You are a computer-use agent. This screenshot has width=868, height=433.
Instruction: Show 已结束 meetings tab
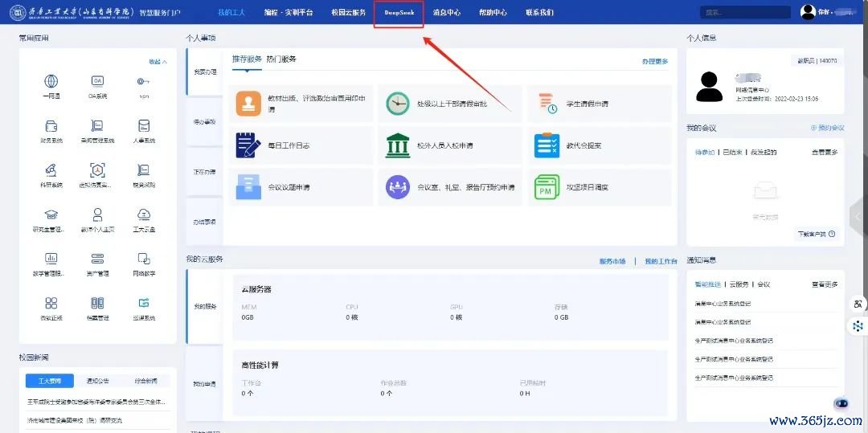[732, 152]
